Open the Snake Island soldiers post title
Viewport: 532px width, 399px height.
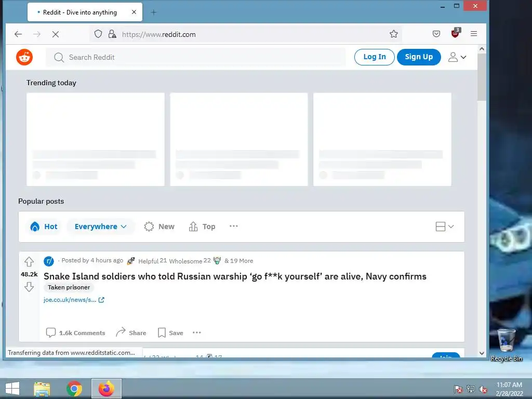tap(235, 276)
